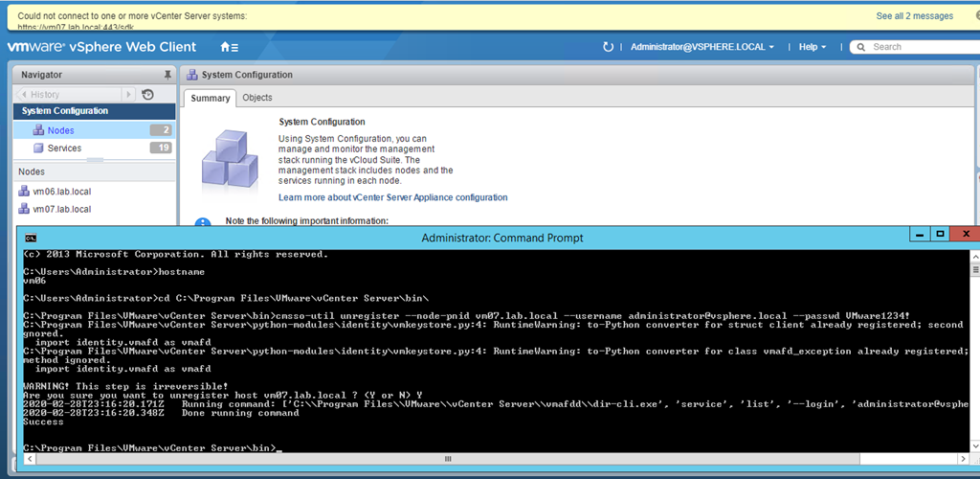
Task: Click the Command Prompt title bar icon
Action: pyautogui.click(x=31, y=238)
